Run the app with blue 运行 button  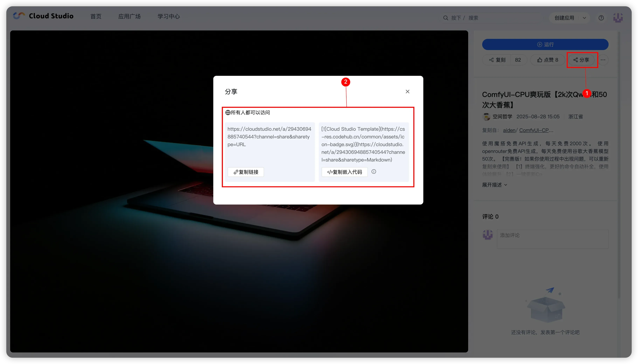[545, 44]
